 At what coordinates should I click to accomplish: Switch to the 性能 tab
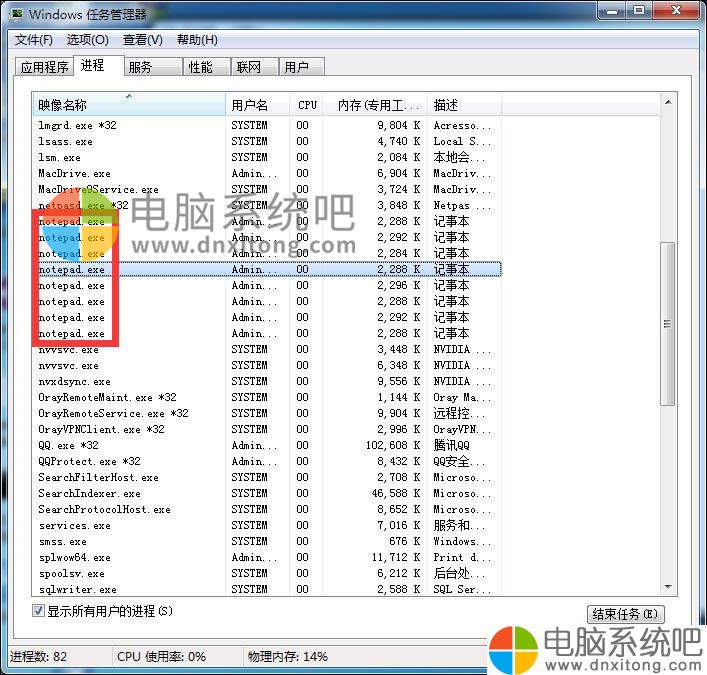pyautogui.click(x=207, y=67)
